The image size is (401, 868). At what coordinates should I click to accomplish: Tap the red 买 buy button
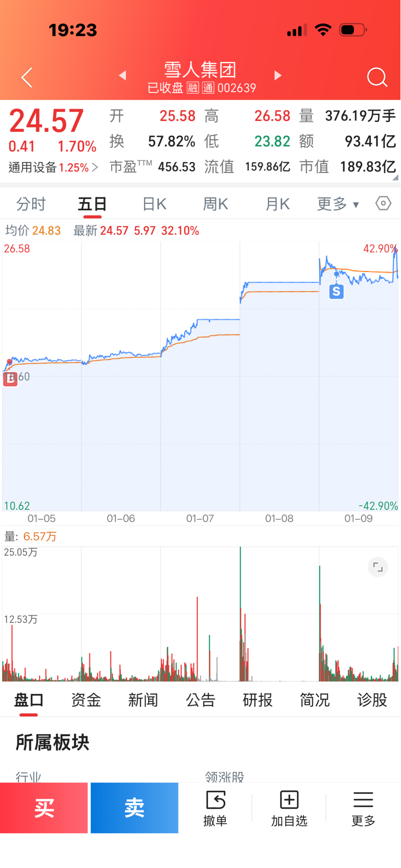point(44,808)
